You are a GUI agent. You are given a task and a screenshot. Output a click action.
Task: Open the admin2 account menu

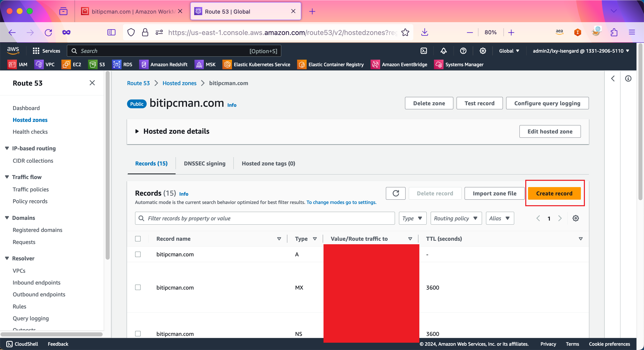tap(581, 51)
